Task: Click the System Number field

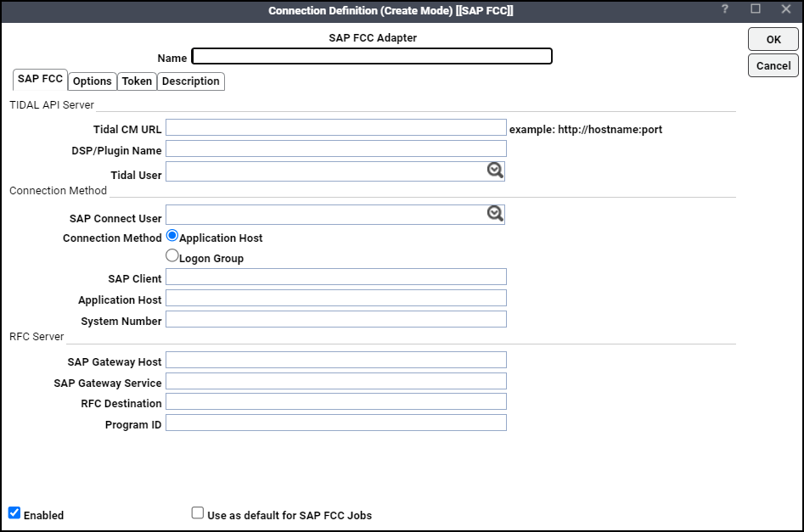Action: (x=336, y=319)
